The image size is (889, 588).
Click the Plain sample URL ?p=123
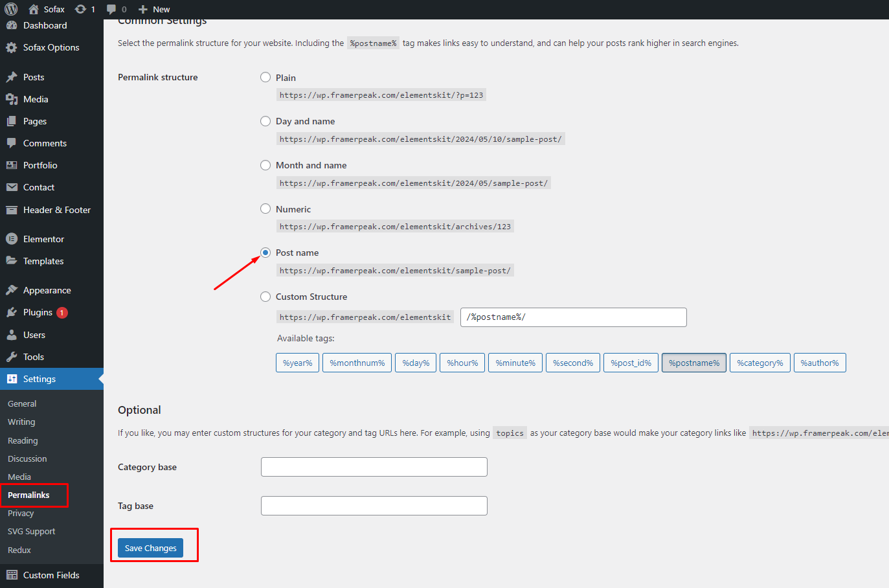coord(381,95)
